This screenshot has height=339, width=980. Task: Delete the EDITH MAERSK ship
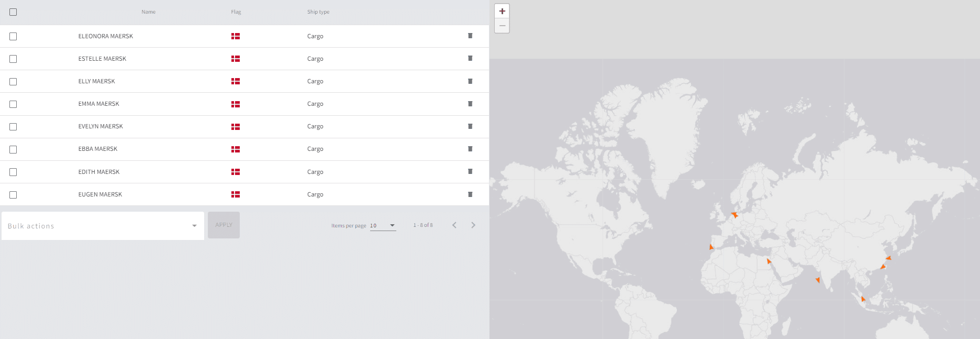pyautogui.click(x=470, y=172)
